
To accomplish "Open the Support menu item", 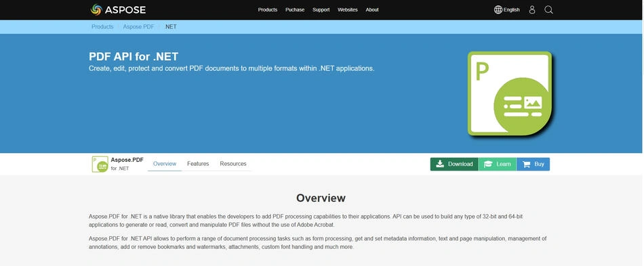I will pos(321,10).
